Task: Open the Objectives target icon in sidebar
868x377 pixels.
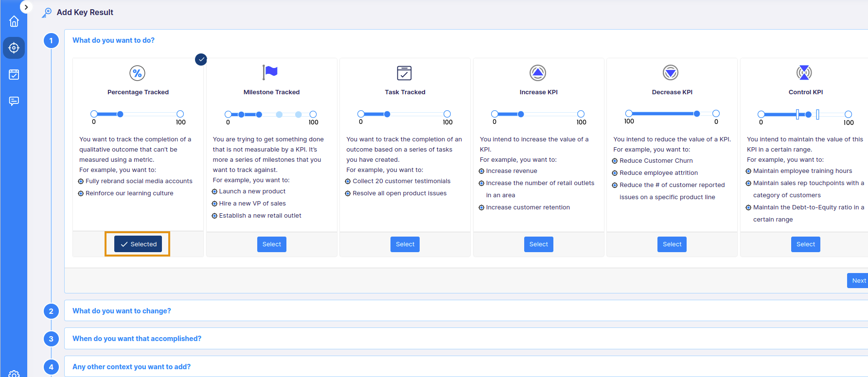Action: pos(14,48)
